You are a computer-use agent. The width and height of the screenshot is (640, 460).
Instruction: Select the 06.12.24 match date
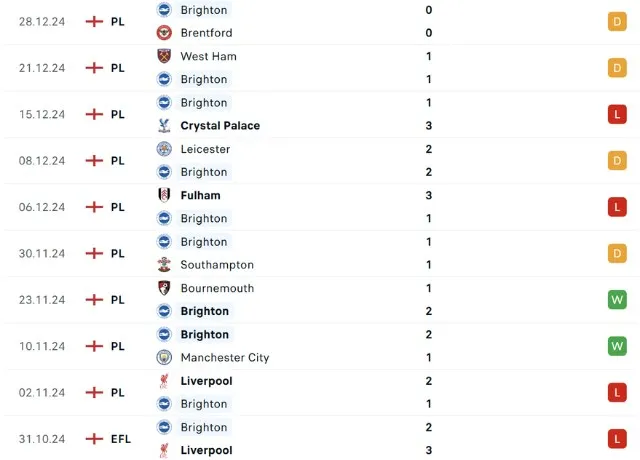click(44, 207)
